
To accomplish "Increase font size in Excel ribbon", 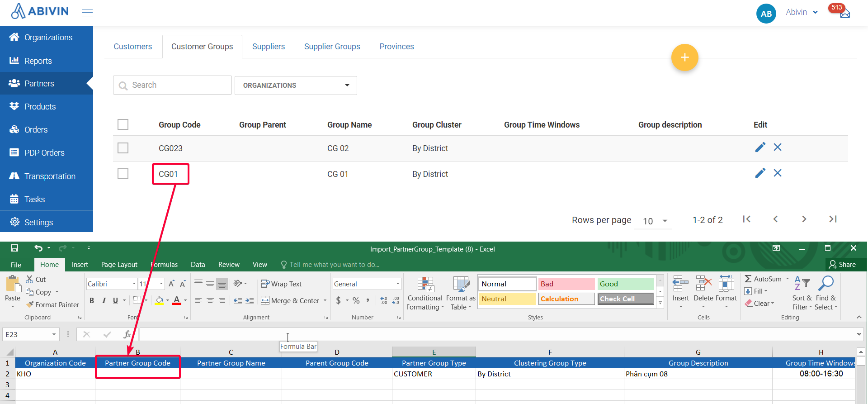I will click(171, 284).
